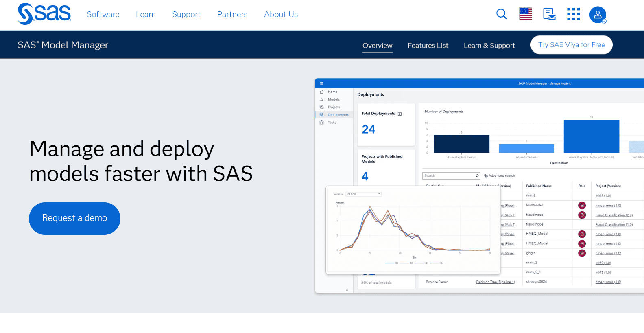Click the Request a demo button
The height and width of the screenshot is (333, 644).
tap(74, 218)
